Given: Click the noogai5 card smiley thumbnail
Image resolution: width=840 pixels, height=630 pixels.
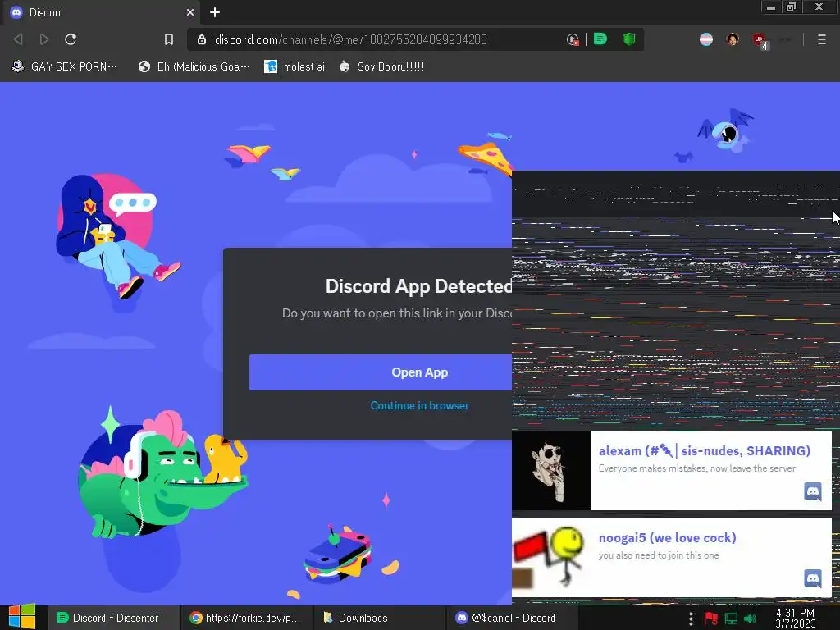Looking at the screenshot, I should pyautogui.click(x=551, y=557).
